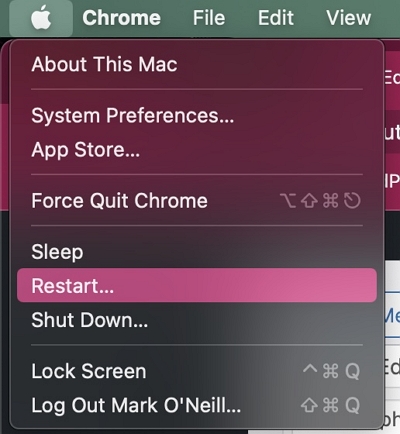Select Shut Down… in the menu
Viewport: 400px width, 434px height.
click(197, 320)
